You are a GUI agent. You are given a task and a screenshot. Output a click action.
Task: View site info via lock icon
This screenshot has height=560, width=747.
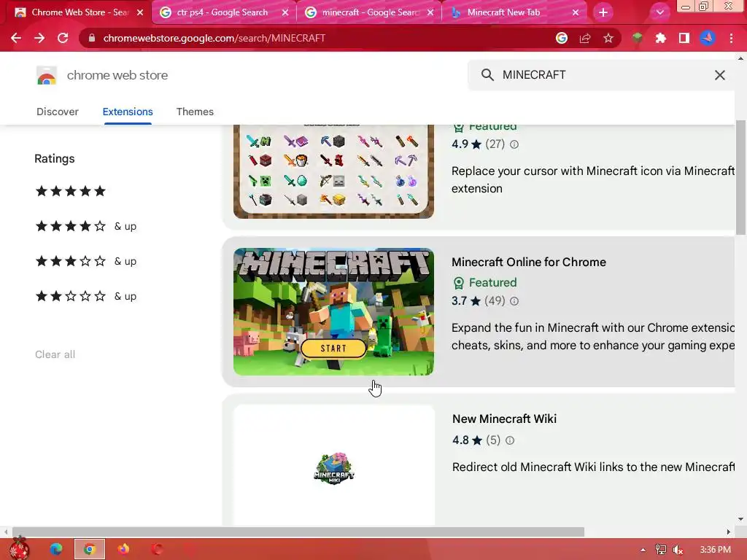pyautogui.click(x=91, y=38)
